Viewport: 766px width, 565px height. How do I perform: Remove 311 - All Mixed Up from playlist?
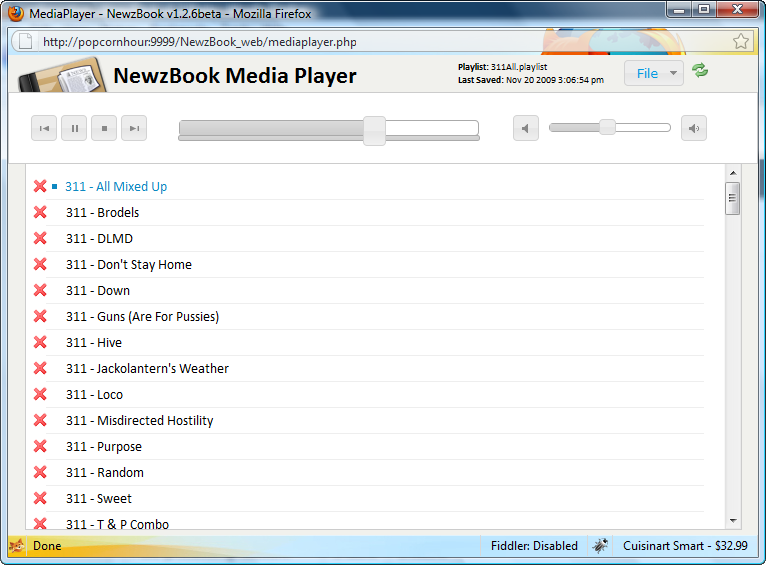coord(40,186)
